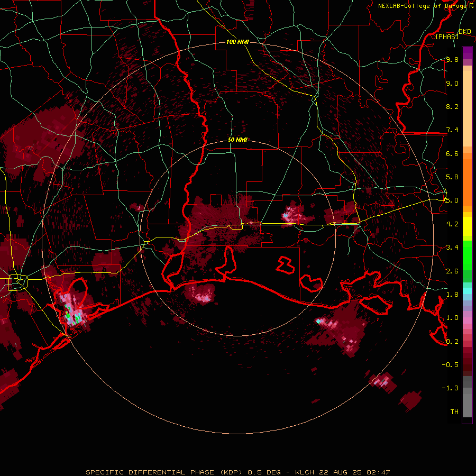This screenshot has width=476, height=476.
Task: Click the yellow band of the color bar
Action: point(467,226)
